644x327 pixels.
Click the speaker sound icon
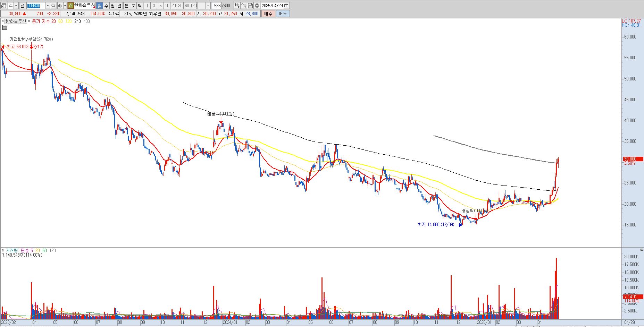(60, 6)
